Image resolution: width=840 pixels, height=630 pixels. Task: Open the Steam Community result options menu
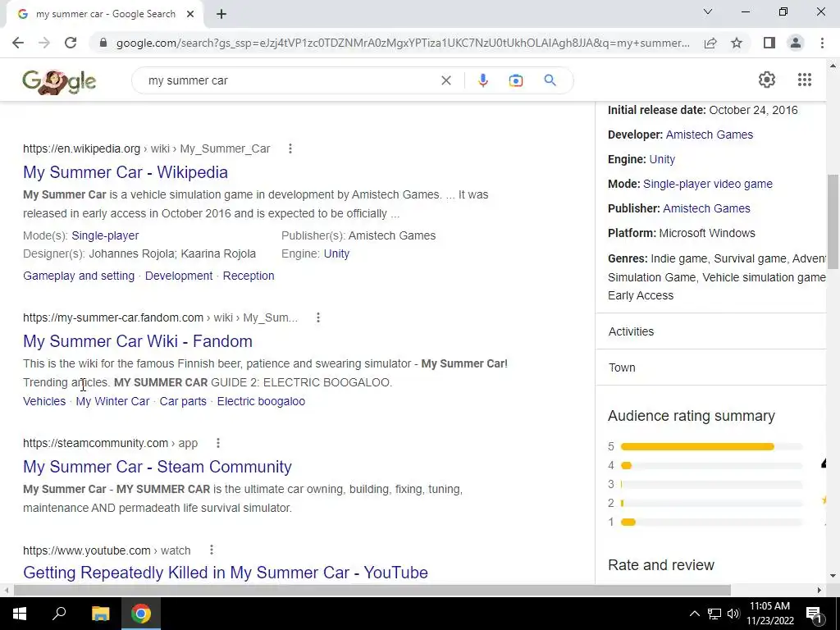(217, 443)
